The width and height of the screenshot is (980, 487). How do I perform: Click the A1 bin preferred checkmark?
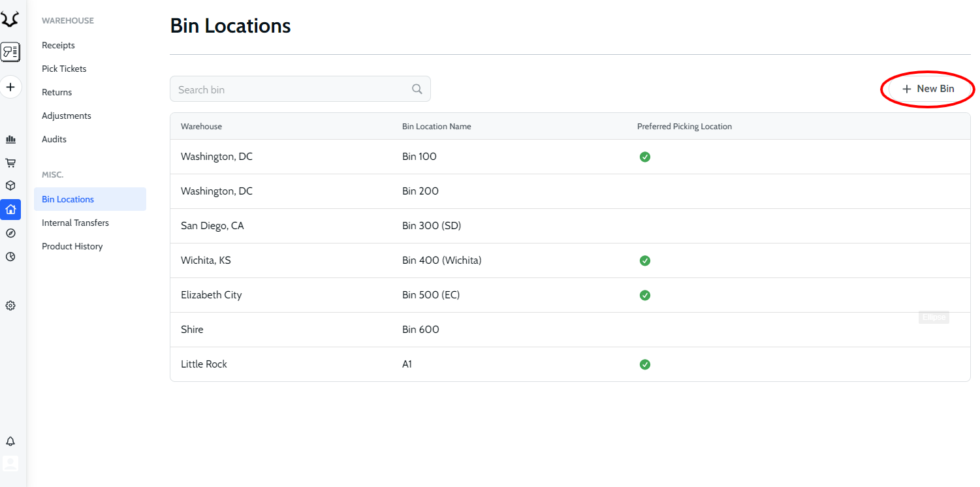click(x=645, y=364)
